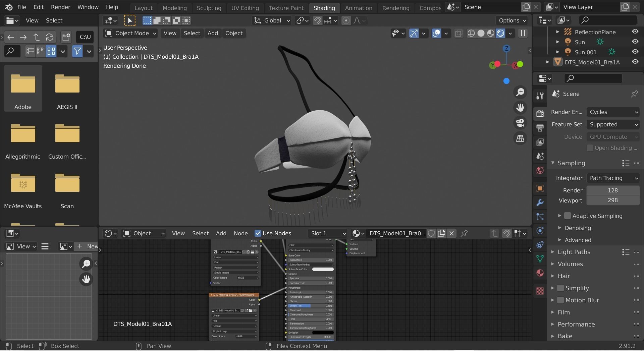Image resolution: width=644 pixels, height=351 pixels.
Task: Switch perspective/orthographic grid icon
Action: tap(520, 138)
